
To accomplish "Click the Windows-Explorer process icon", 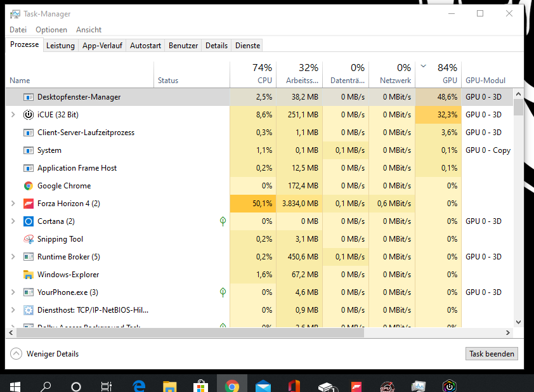I will click(29, 275).
